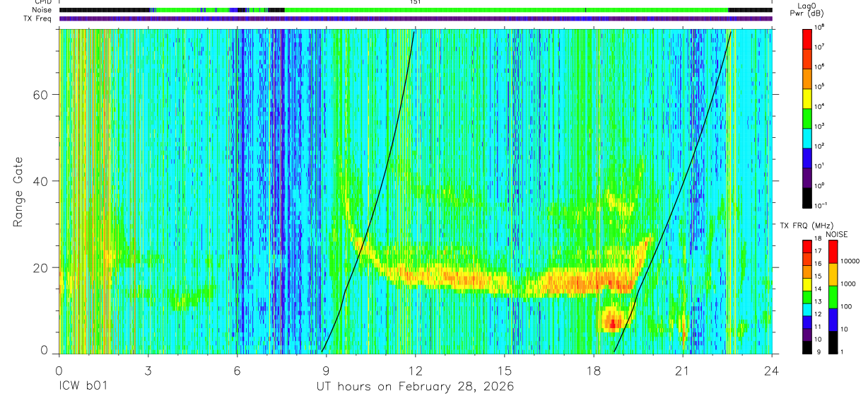The height and width of the screenshot is (401, 868).
Task: Click x-axis tick label '3'
Action: [x=148, y=370]
